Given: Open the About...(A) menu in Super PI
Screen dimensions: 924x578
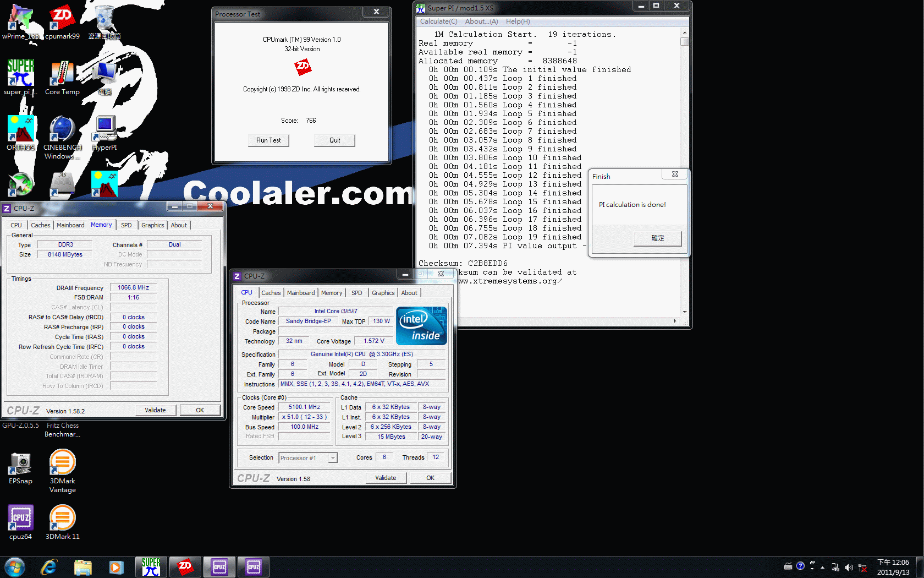Looking at the screenshot, I should coord(481,21).
